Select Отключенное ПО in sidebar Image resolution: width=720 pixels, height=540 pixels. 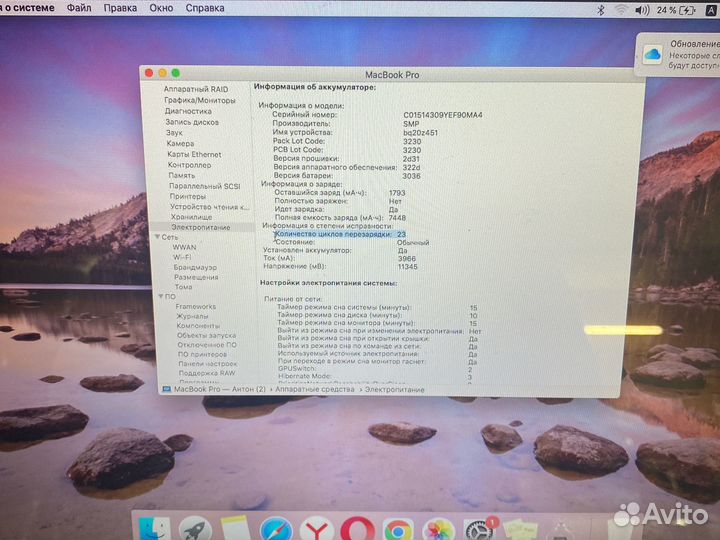[207, 345]
